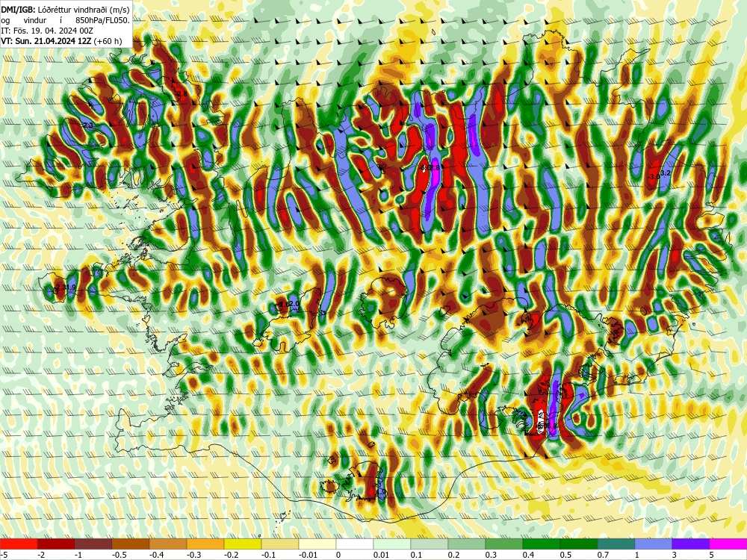Pick the blue legend swatch between 1 and 3

pyautogui.click(x=654, y=544)
